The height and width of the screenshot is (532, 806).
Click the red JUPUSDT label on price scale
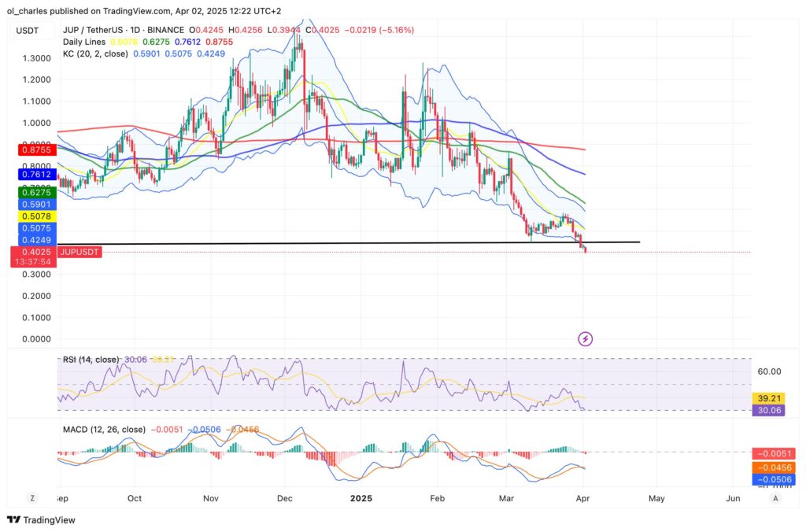point(80,253)
